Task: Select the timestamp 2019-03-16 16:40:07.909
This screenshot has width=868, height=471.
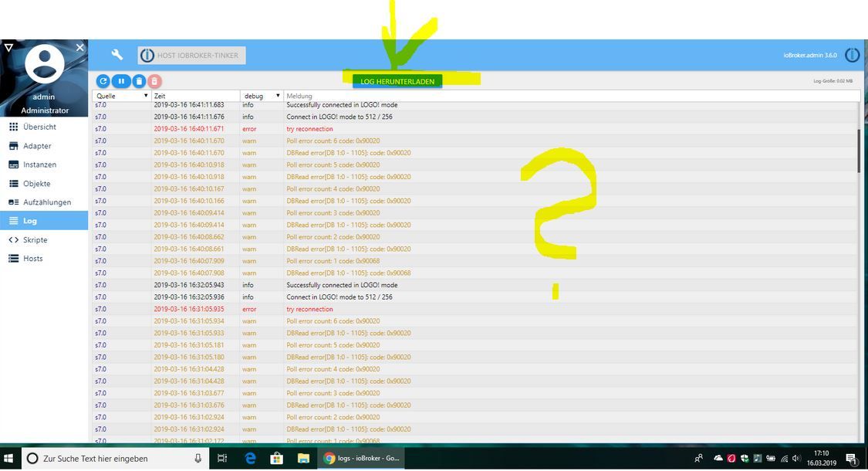Action: point(189,261)
